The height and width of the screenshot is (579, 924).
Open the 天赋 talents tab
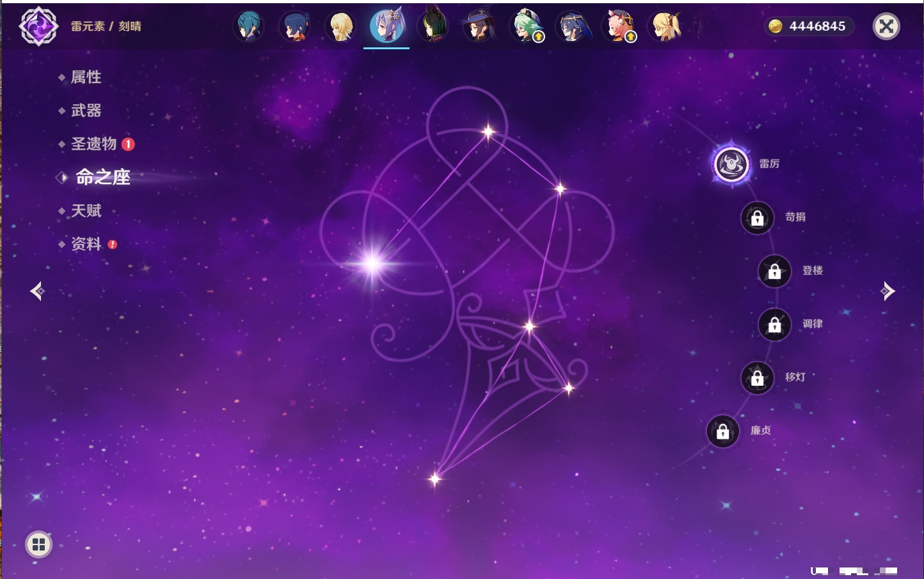[x=86, y=210]
